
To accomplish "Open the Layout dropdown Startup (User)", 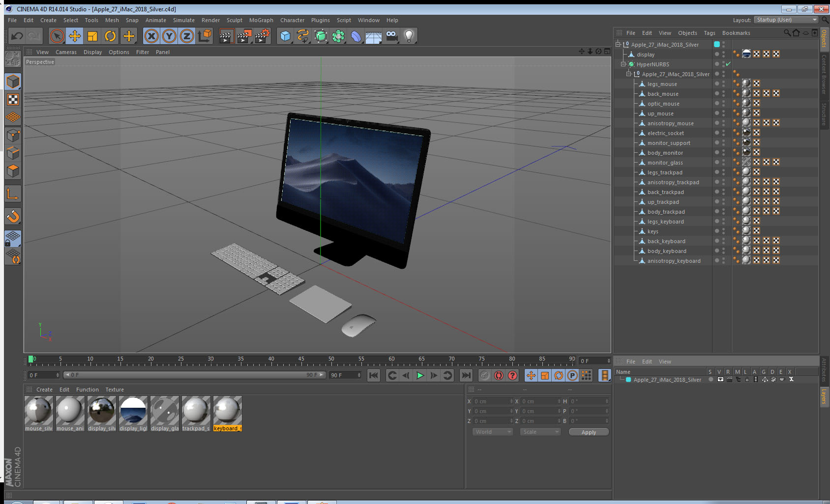I will coord(786,20).
